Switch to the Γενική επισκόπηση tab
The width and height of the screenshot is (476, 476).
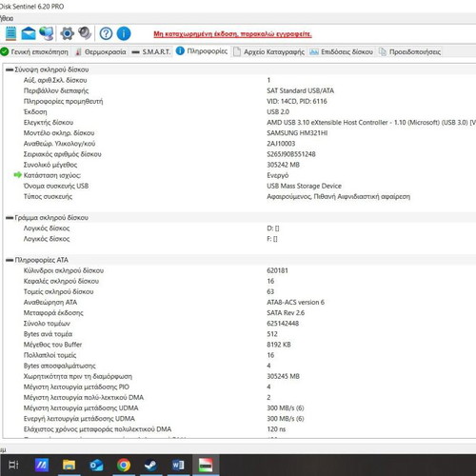34,51
